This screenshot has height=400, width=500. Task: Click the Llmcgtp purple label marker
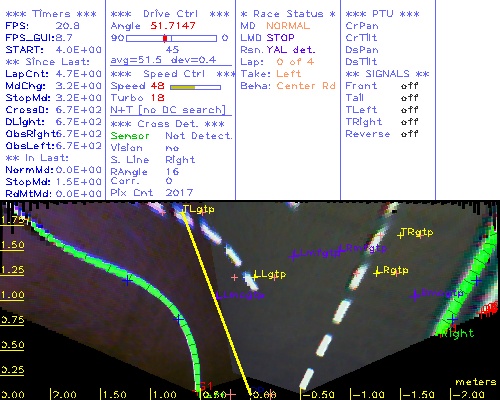[241, 295]
